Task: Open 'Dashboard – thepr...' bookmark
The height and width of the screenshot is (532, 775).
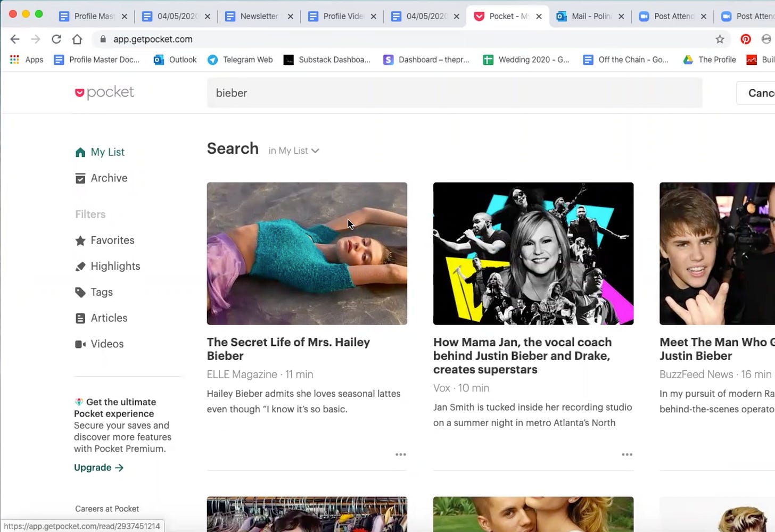Action: pos(426,60)
